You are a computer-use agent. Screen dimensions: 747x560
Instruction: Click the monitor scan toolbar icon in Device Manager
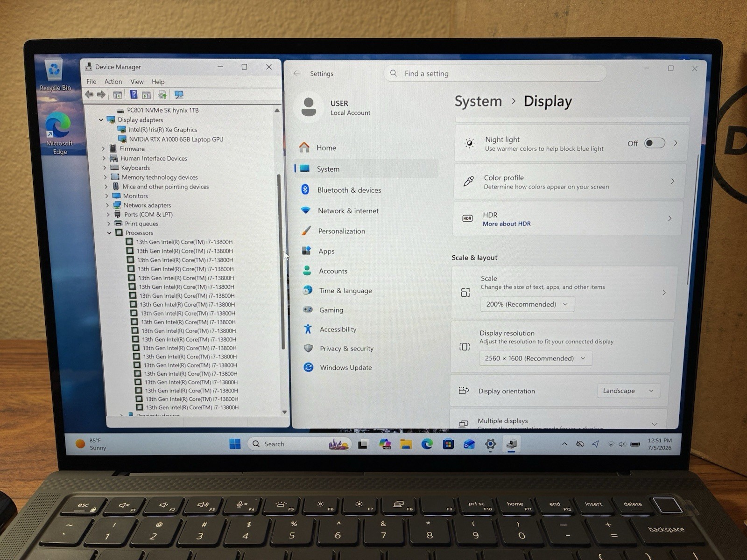point(179,95)
